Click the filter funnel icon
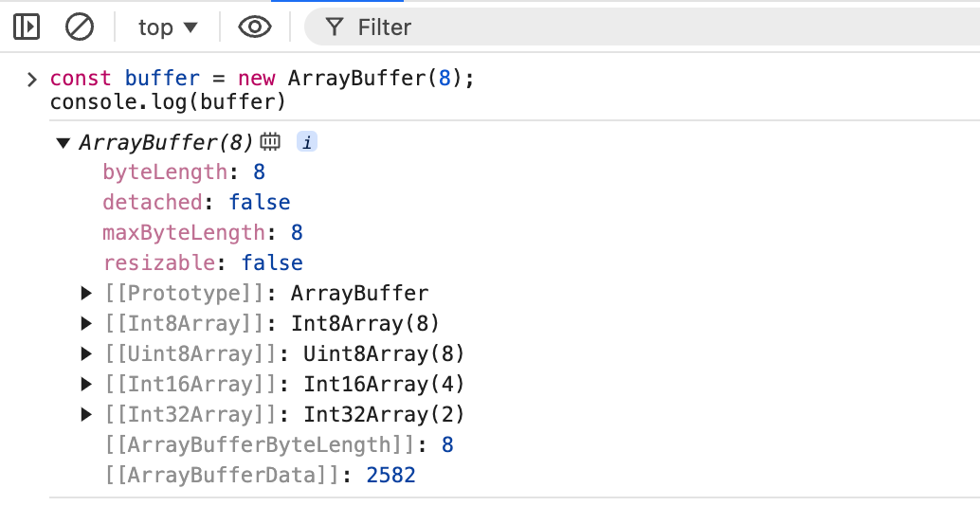This screenshot has width=980, height=506. click(335, 27)
